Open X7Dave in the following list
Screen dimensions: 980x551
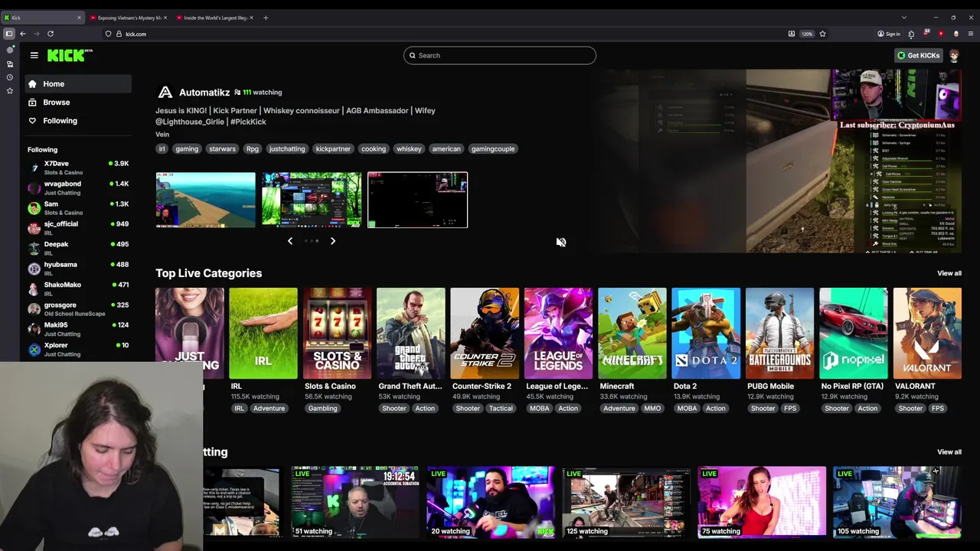coord(77,168)
